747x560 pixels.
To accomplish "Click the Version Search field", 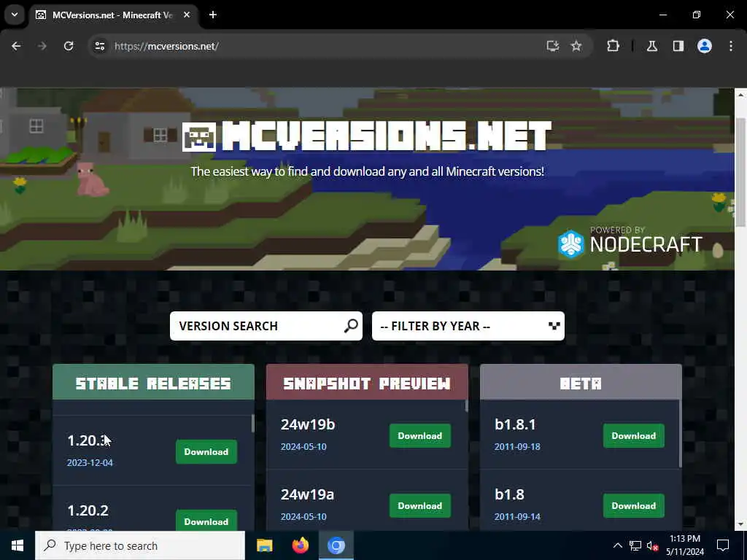I will pyautogui.click(x=266, y=326).
